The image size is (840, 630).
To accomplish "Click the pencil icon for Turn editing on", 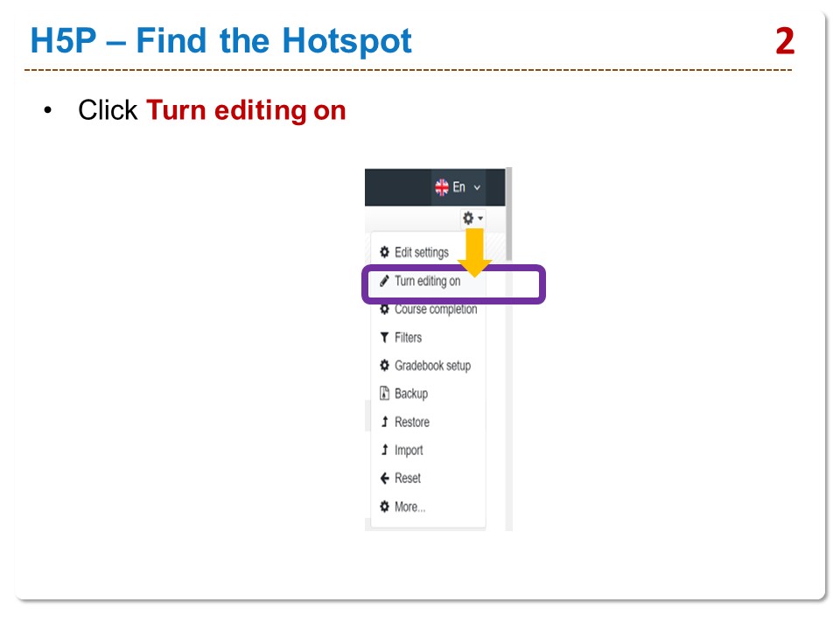I will coord(384,281).
